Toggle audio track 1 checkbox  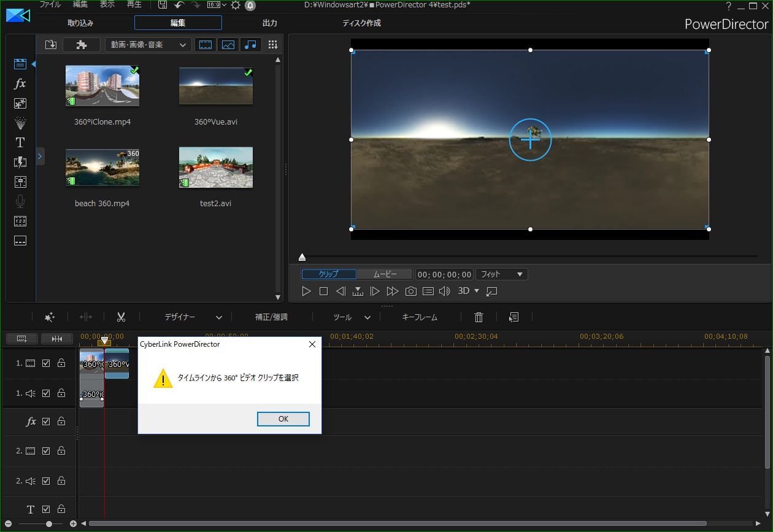[x=46, y=393]
